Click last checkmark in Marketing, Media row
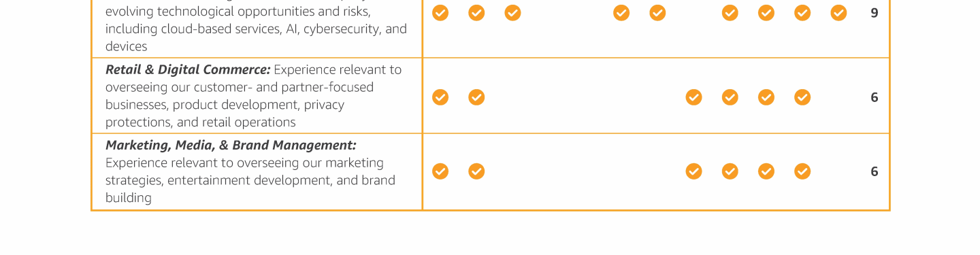Image resolution: width=980 pixels, height=255 pixels. pos(802,171)
